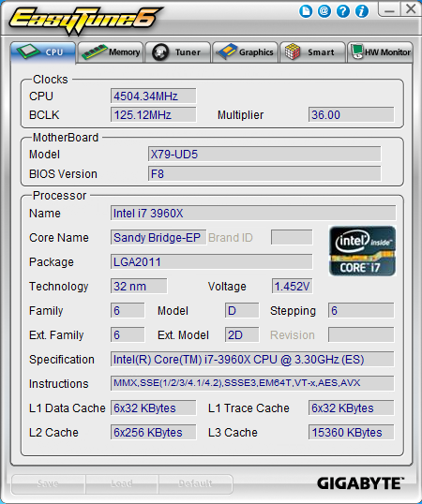Screen dimensions: 422x504
Task: Click the Save button
Action: (x=48, y=483)
